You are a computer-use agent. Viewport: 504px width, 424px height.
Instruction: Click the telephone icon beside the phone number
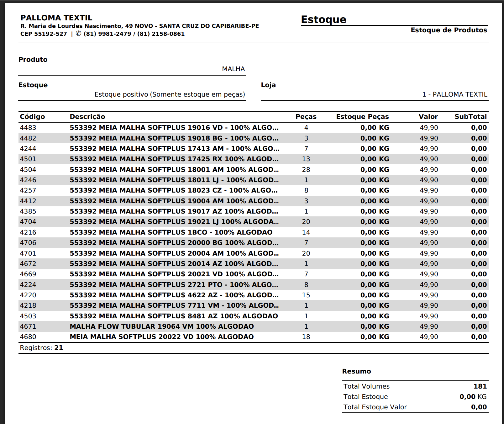coord(78,34)
